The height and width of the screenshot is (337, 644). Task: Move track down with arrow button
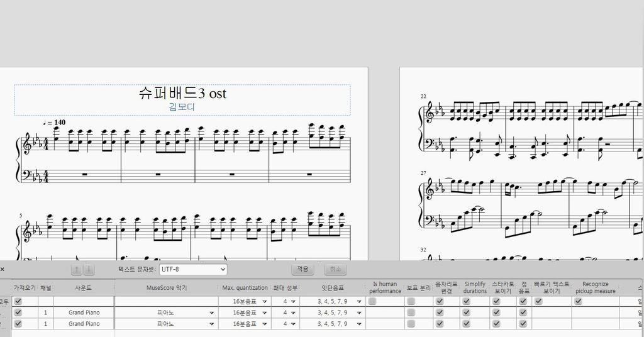click(x=89, y=270)
